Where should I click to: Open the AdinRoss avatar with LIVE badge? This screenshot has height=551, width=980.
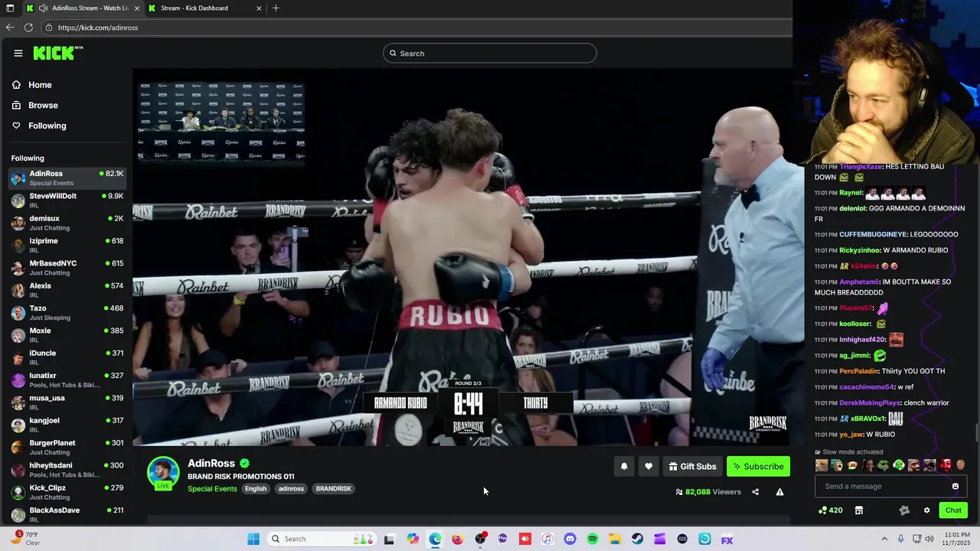click(163, 474)
